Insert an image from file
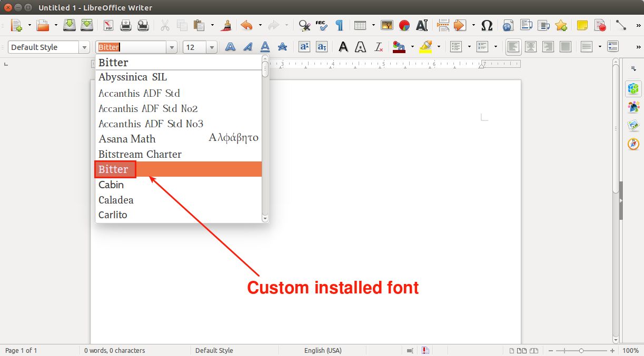Image resolution: width=644 pixels, height=356 pixels. pos(387,25)
